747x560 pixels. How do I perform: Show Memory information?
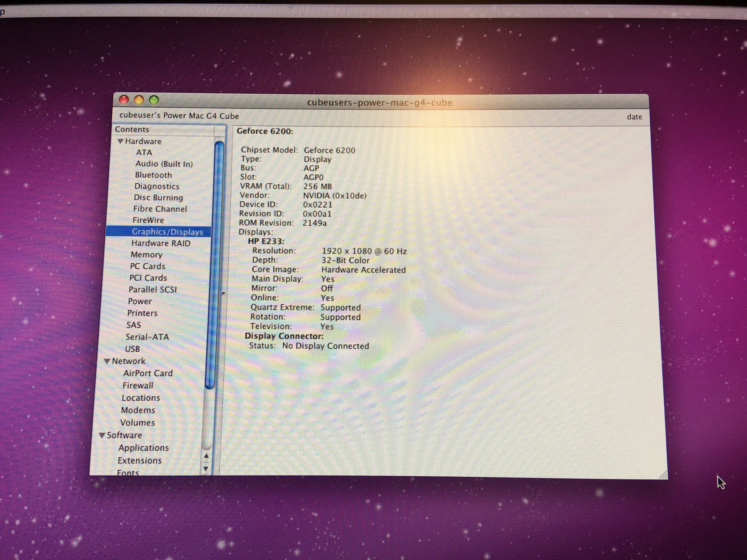(x=146, y=255)
